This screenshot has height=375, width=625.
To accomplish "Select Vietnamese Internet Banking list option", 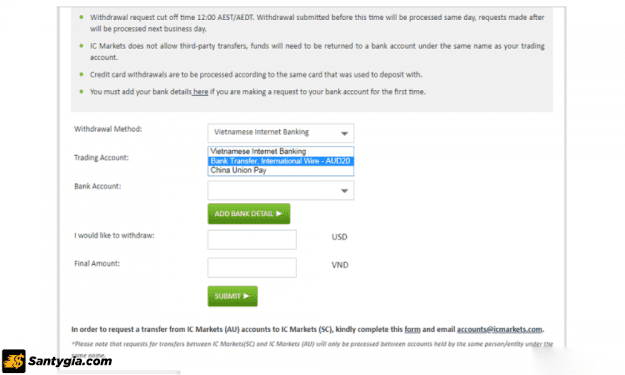I will pyautogui.click(x=281, y=151).
